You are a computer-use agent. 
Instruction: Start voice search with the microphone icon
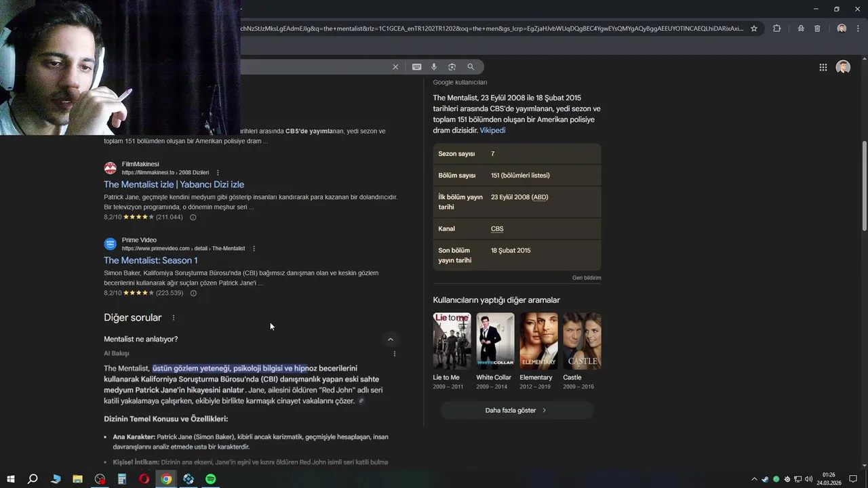click(434, 67)
